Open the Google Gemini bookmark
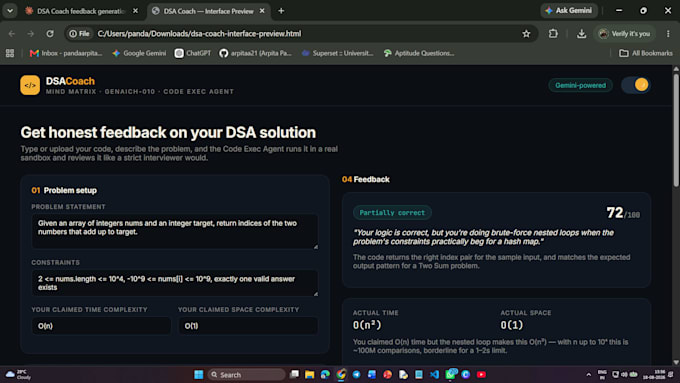Screen dimensions: 680x383 tap(139, 53)
